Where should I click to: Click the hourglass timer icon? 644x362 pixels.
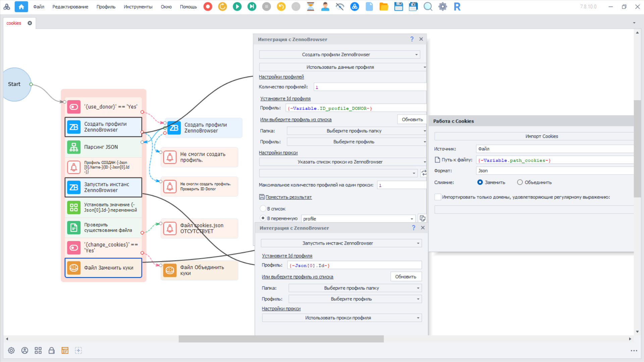coord(311,7)
